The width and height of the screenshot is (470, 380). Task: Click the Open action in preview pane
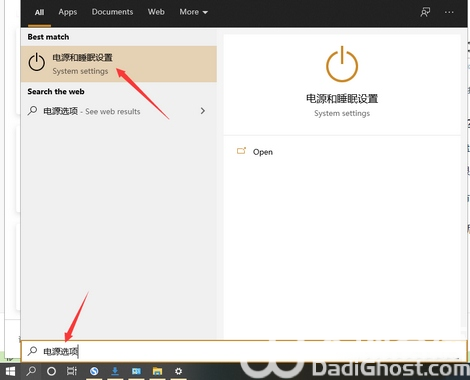262,152
